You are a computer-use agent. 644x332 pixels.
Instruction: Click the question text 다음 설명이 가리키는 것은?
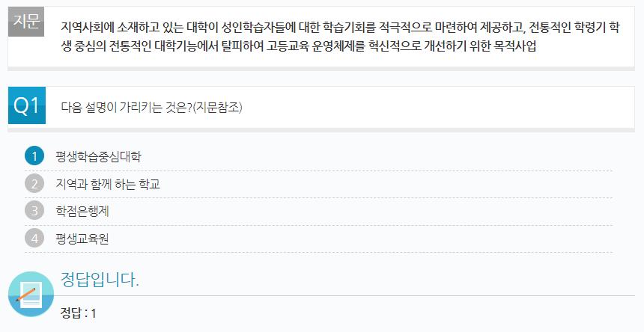point(127,108)
